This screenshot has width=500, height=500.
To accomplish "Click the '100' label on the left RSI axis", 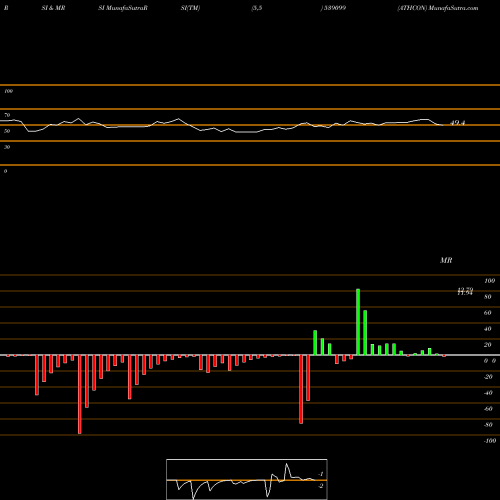I will click(8, 91).
